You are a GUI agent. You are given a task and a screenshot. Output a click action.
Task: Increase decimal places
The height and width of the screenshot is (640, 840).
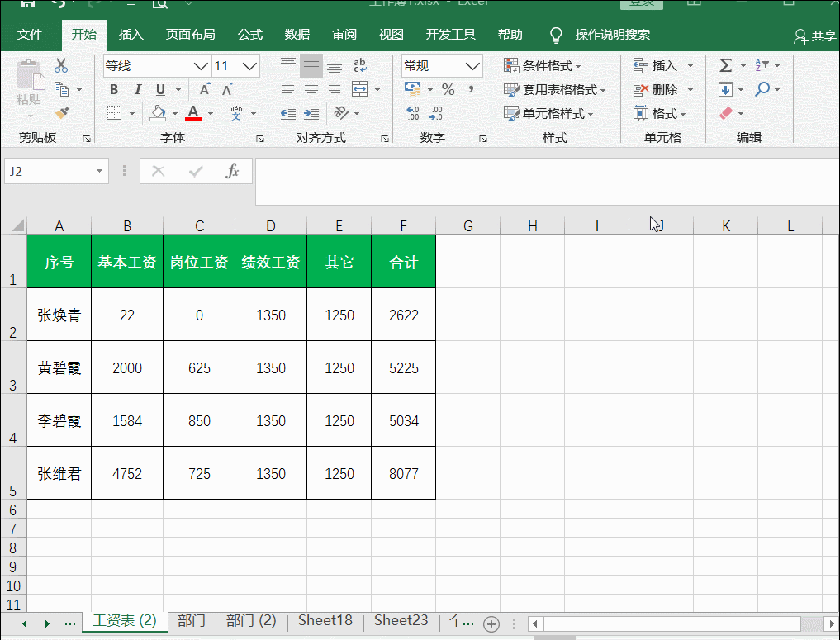click(x=413, y=113)
